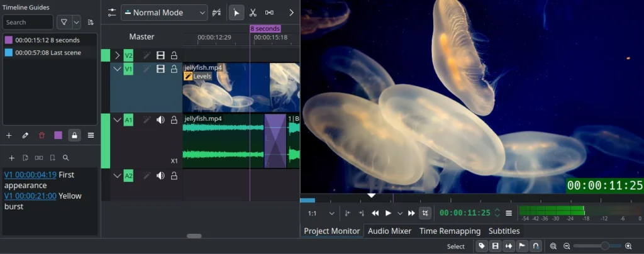Viewport: 644px width, 254px height.
Task: Click the V1 00:00:04:19 timestamp link
Action: click(30, 175)
